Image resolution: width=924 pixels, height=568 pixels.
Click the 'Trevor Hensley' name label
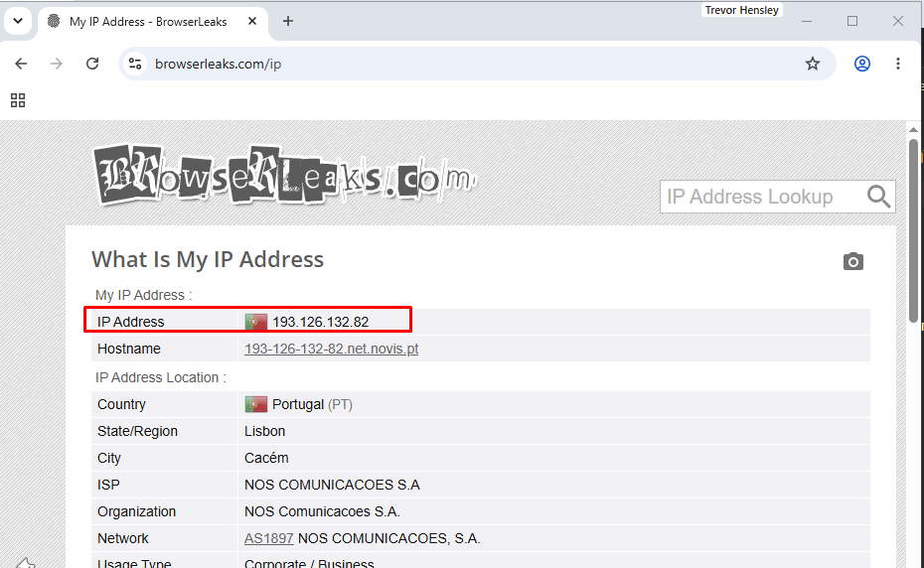(742, 10)
